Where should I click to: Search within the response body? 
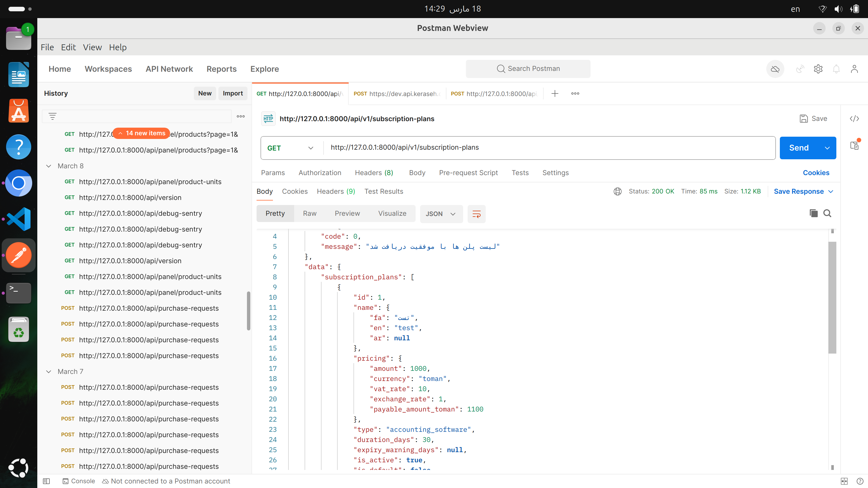click(x=827, y=213)
